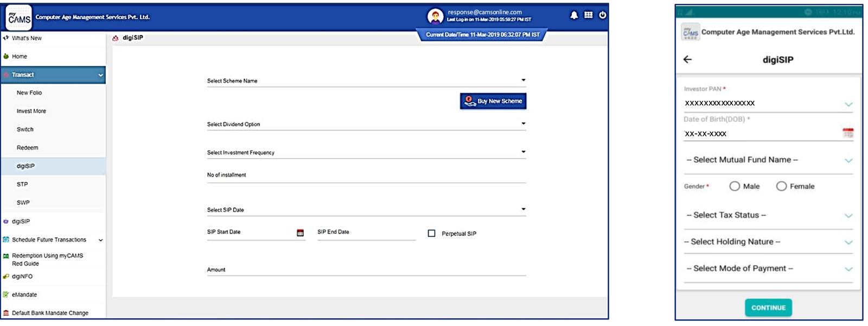
Task: Click the myCAMS logo in desktop header
Action: 19,18
